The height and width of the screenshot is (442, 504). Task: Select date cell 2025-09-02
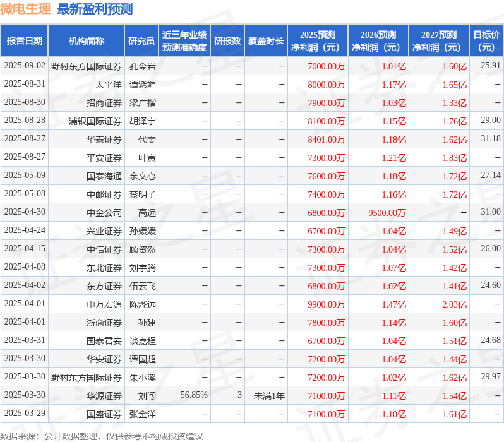[25, 65]
